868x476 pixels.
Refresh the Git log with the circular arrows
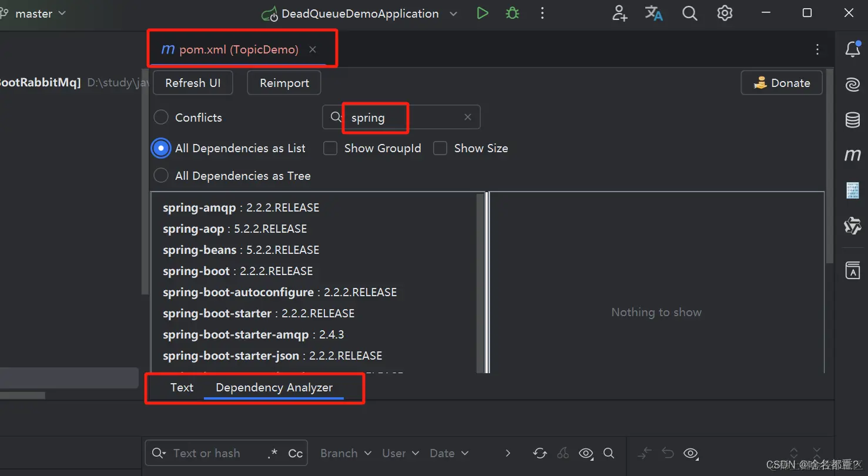(x=539, y=453)
